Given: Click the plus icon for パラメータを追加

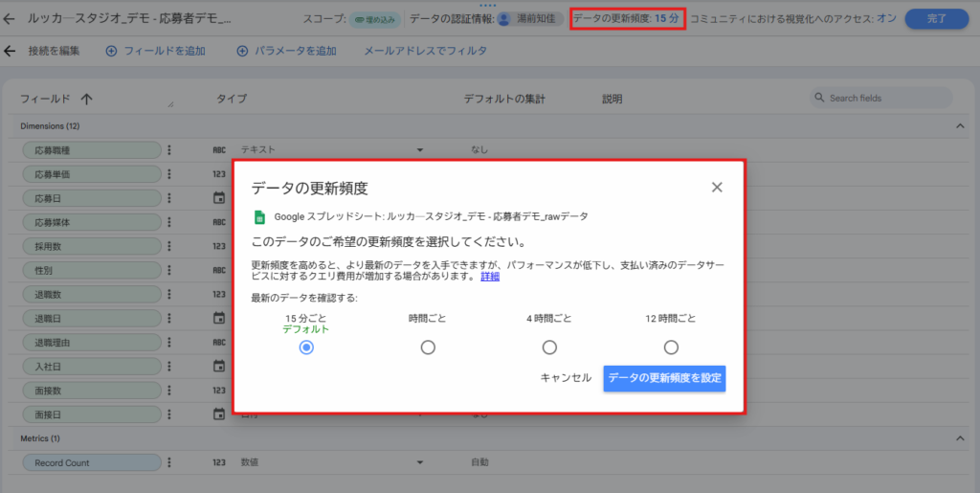Looking at the screenshot, I should point(242,51).
